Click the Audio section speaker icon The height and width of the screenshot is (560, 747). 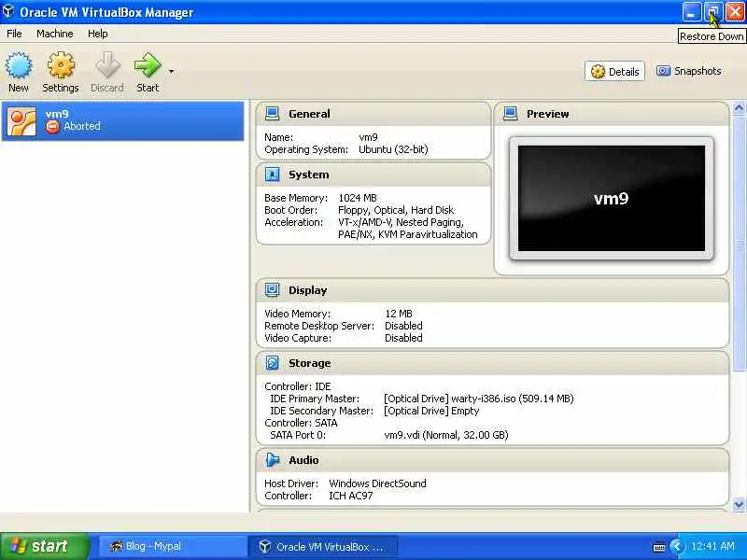coord(272,460)
